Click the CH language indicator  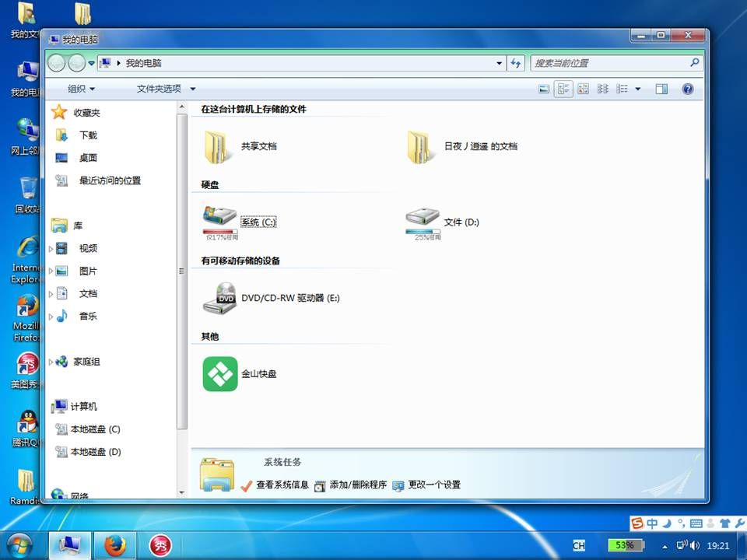(579, 546)
